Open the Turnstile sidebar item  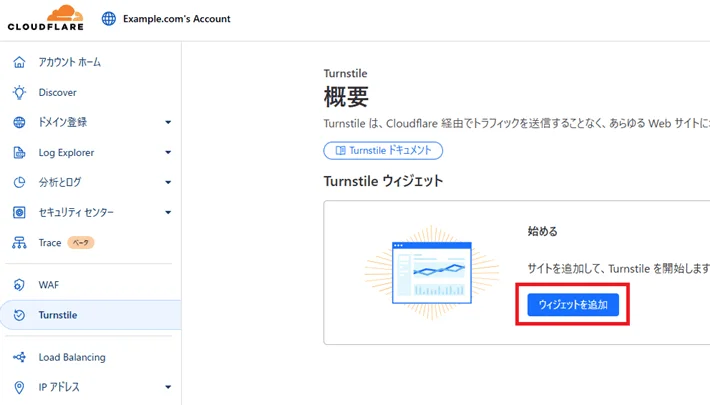pos(58,315)
